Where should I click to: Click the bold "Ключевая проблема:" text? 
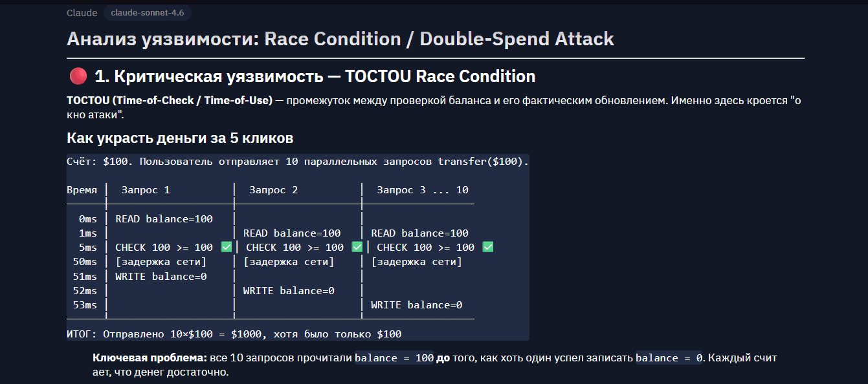[x=150, y=358]
